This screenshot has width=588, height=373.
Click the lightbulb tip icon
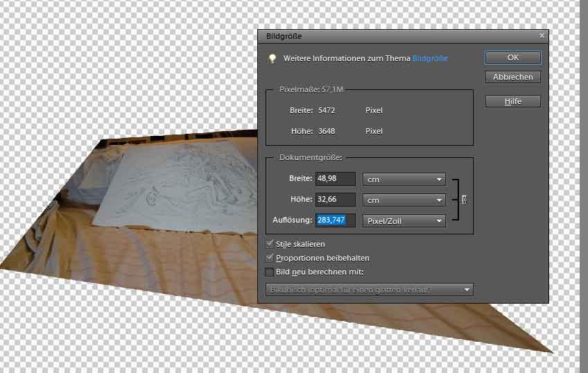pos(273,58)
